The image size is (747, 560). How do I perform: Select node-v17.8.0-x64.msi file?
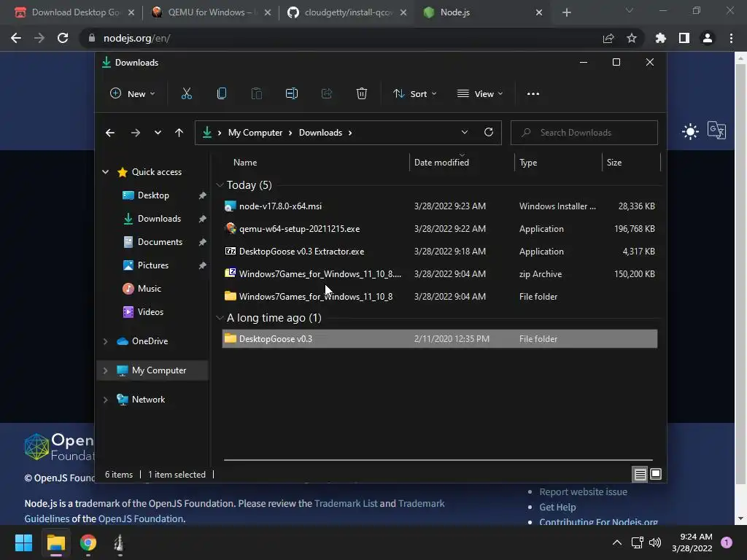440,206
